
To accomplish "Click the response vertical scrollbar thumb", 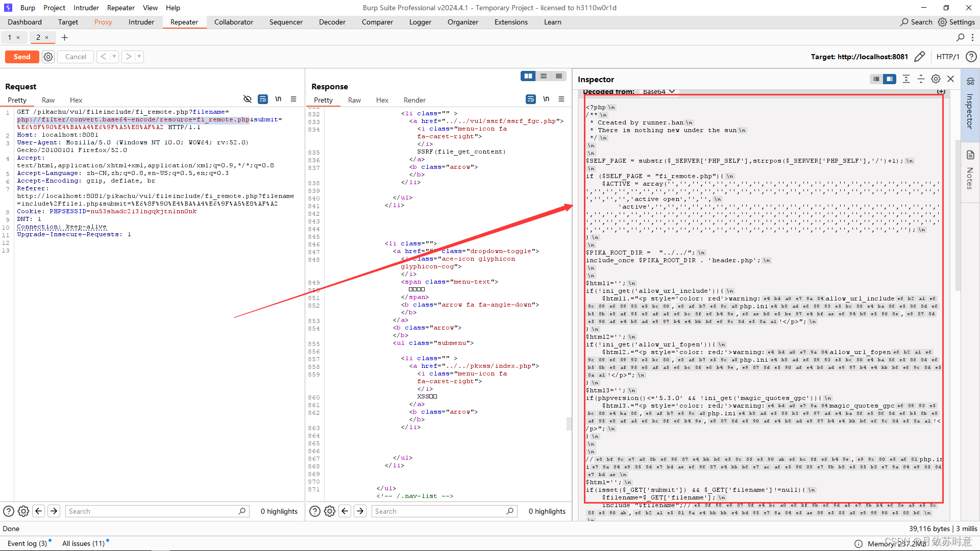I will (569, 423).
